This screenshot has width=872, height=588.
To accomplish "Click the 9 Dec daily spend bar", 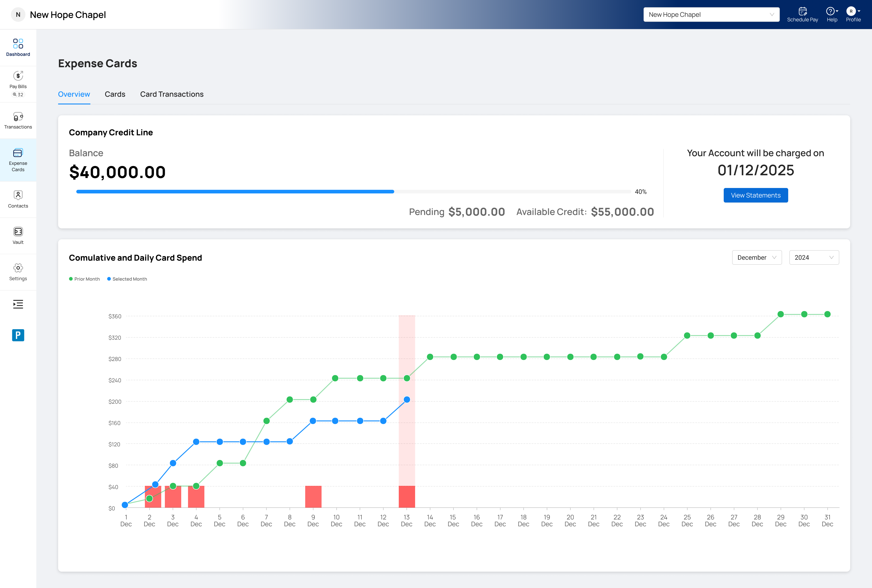I will (313, 497).
